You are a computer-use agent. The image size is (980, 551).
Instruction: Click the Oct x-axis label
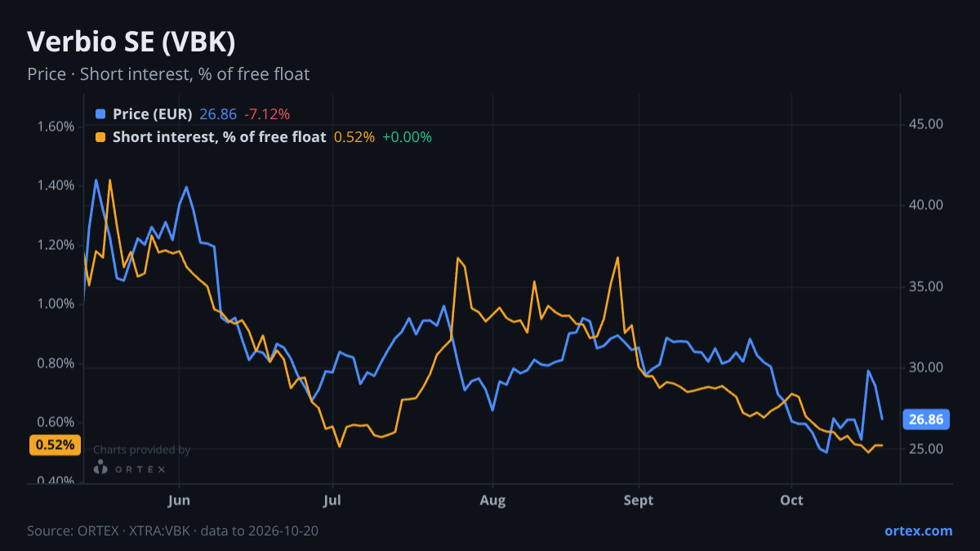pyautogui.click(x=792, y=500)
